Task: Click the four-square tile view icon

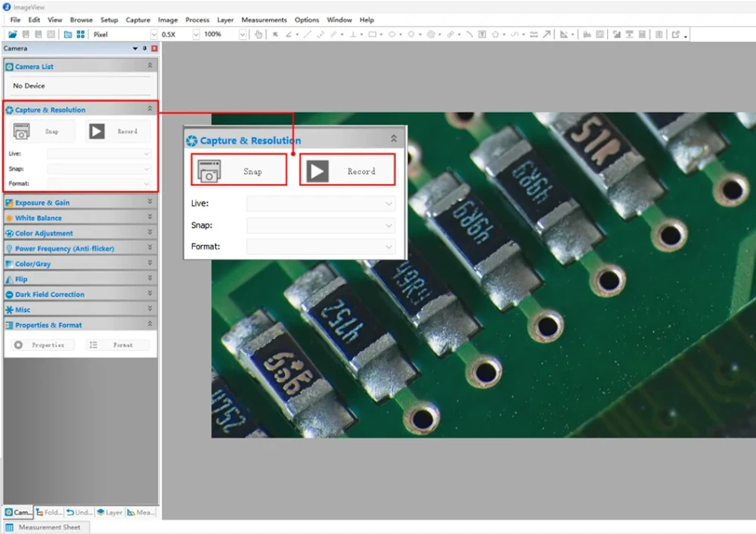Action: pyautogui.click(x=80, y=34)
